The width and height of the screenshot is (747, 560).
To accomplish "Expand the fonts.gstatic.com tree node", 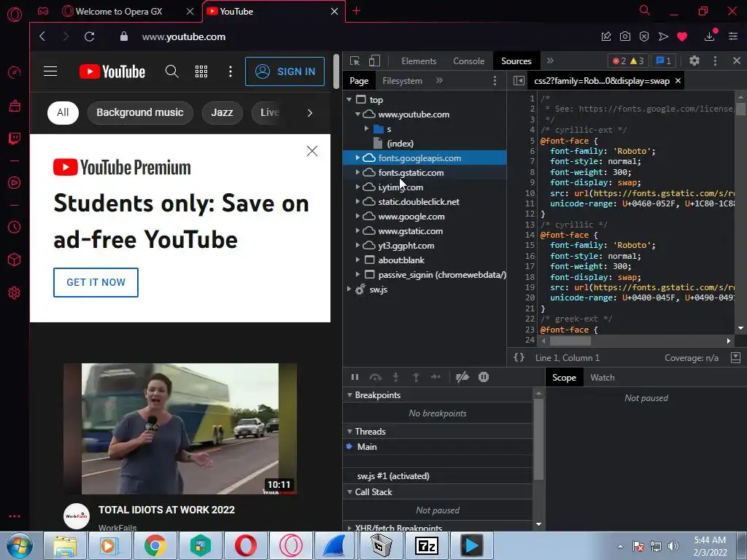I will pyautogui.click(x=357, y=172).
